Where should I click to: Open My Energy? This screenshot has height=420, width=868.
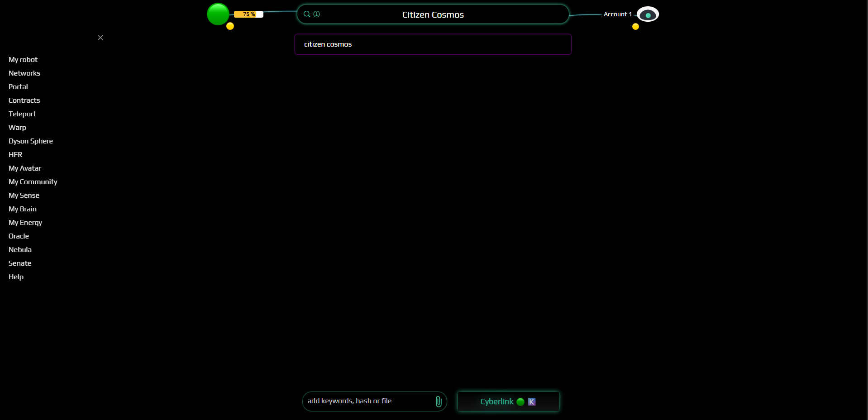pyautogui.click(x=25, y=223)
